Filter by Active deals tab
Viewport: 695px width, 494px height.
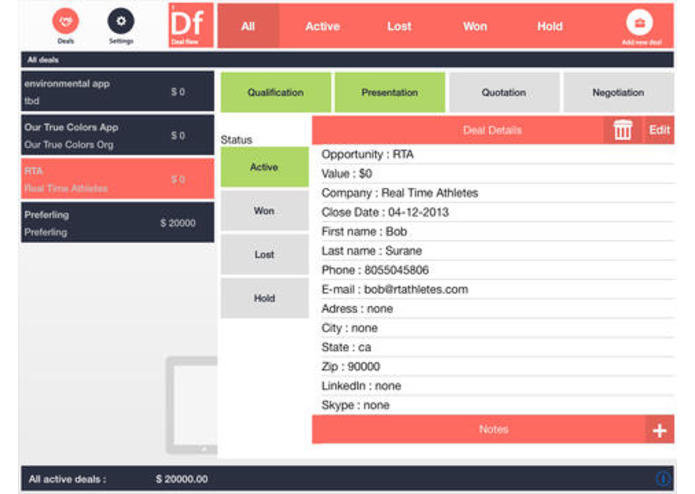[323, 26]
